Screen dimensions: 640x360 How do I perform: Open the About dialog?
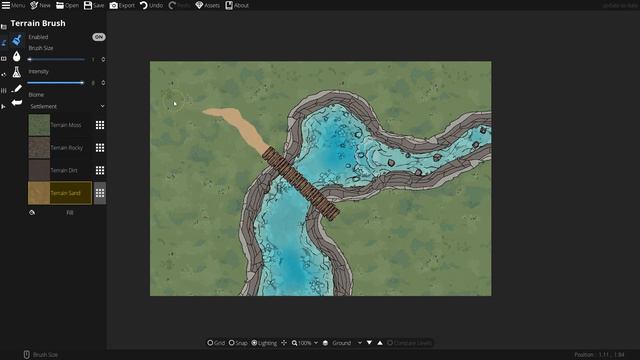[x=237, y=5]
